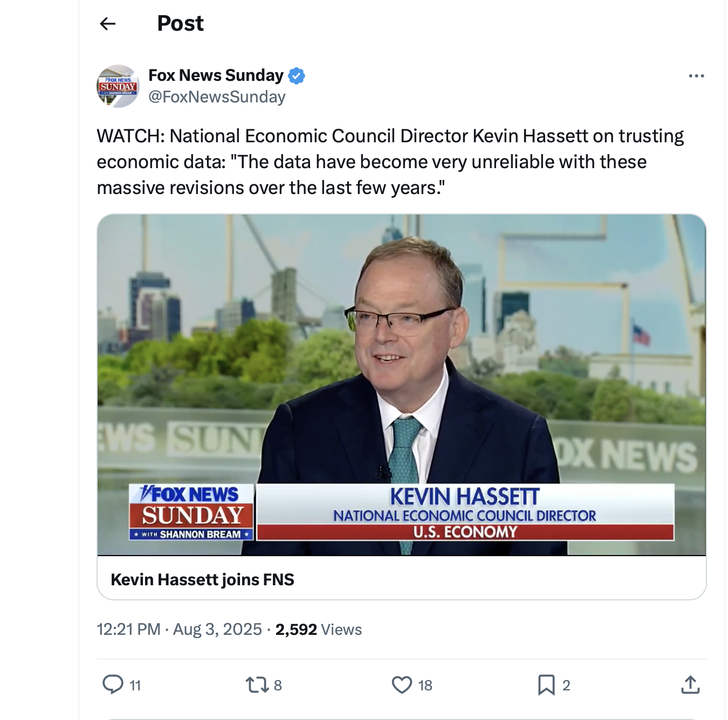Play the Kevin Hassett video thumbnail

pyautogui.click(x=401, y=385)
